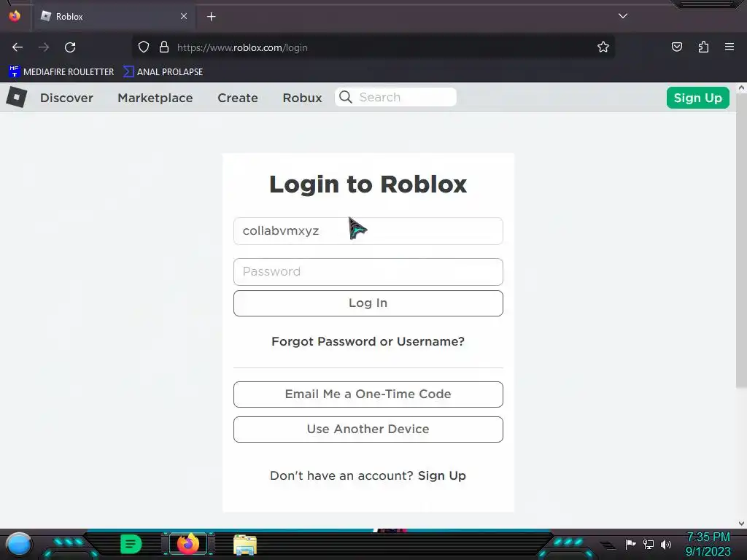The height and width of the screenshot is (560, 747).
Task: Click the username field containing collabvmxyz
Action: click(x=368, y=231)
